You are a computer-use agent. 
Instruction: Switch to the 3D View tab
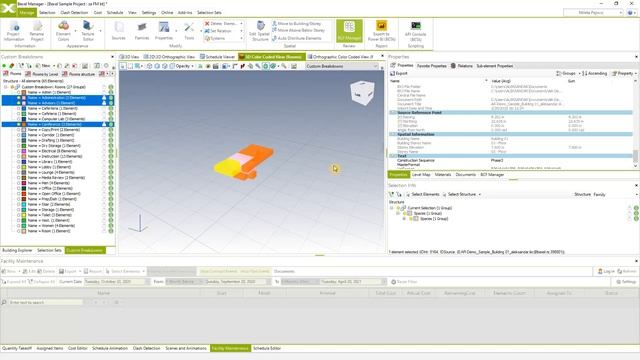coord(129,57)
